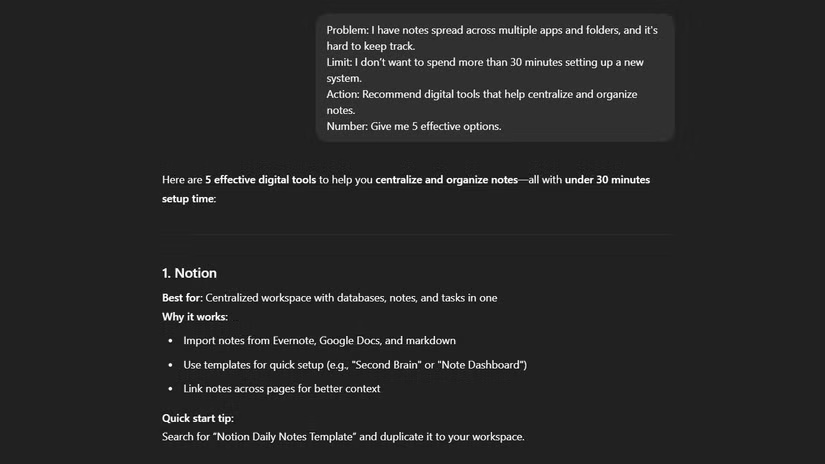Click the bold "5 effective digital tools" text
Screen dimensions: 825x464
click(260, 180)
